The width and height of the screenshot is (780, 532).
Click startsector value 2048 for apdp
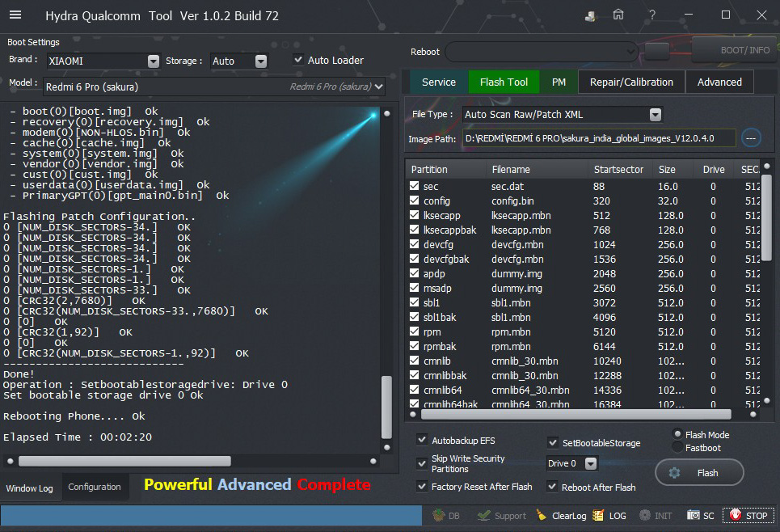tap(605, 274)
